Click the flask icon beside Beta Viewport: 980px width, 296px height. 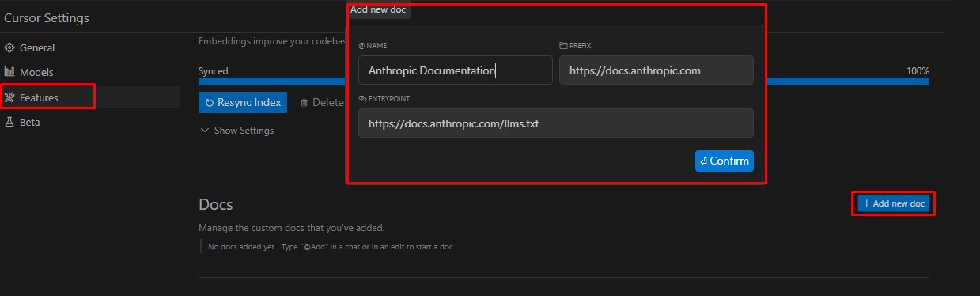[10, 122]
